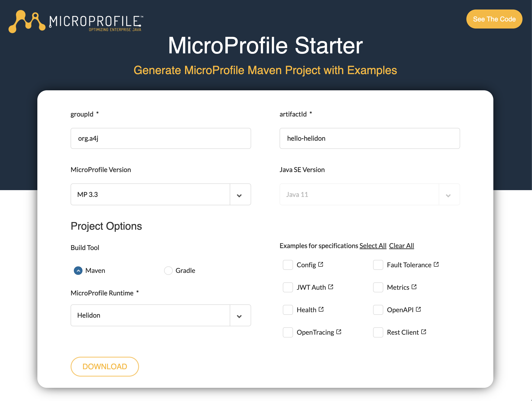Viewport: 532px width, 401px height.
Task: Click the Select All specifications link
Action: 373,245
